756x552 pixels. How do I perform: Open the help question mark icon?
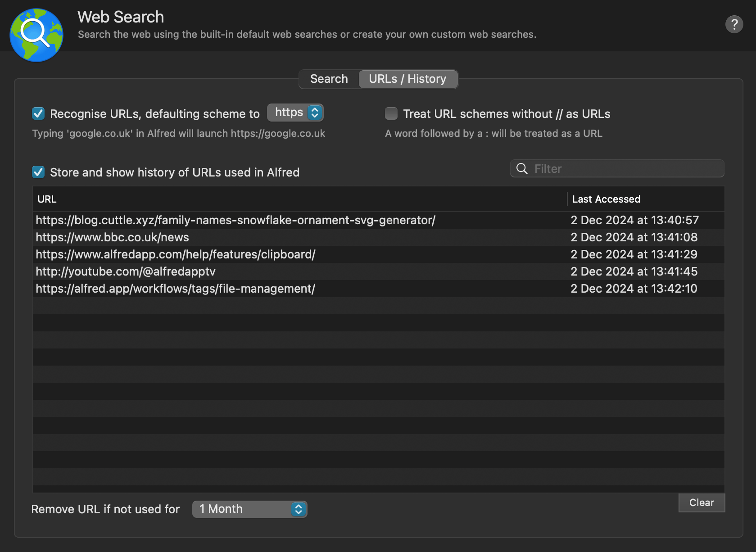734,24
